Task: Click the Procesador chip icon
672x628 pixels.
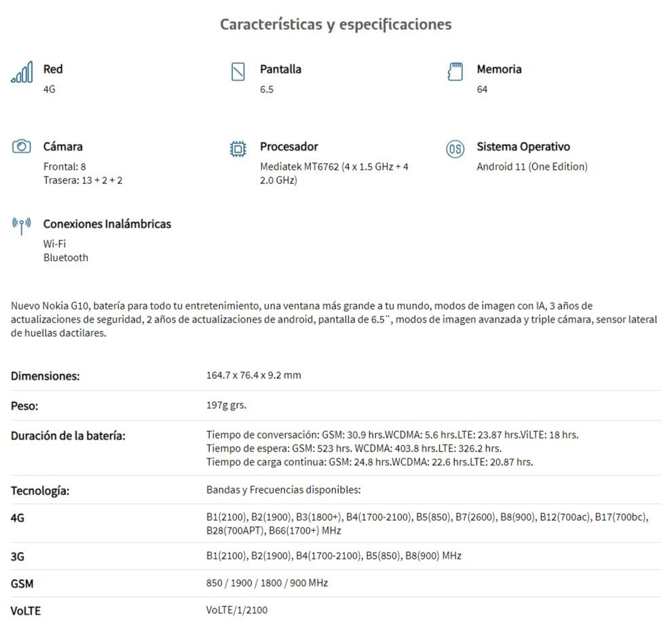Action: click(x=238, y=149)
